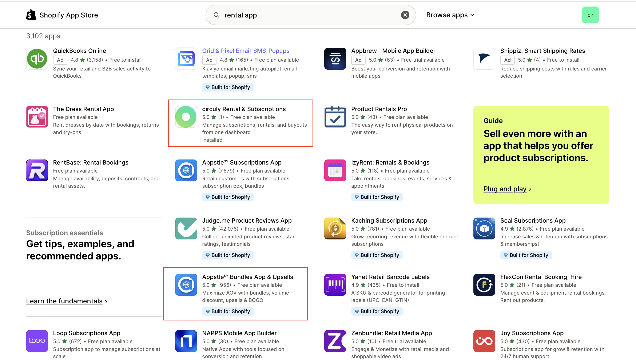Image resolution: width=636 pixels, height=364 pixels.
Task: Open IzyRent: Rentals & Bookings title
Action: click(390, 162)
